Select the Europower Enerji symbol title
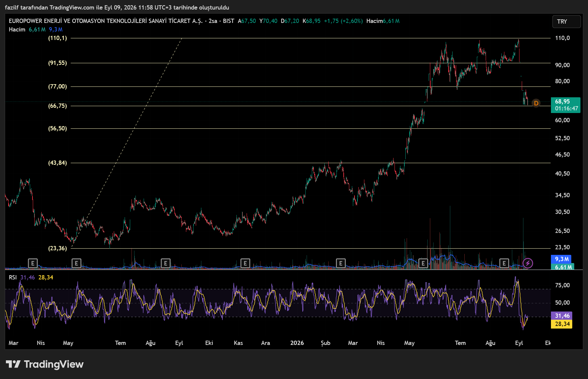 pyautogui.click(x=106, y=21)
